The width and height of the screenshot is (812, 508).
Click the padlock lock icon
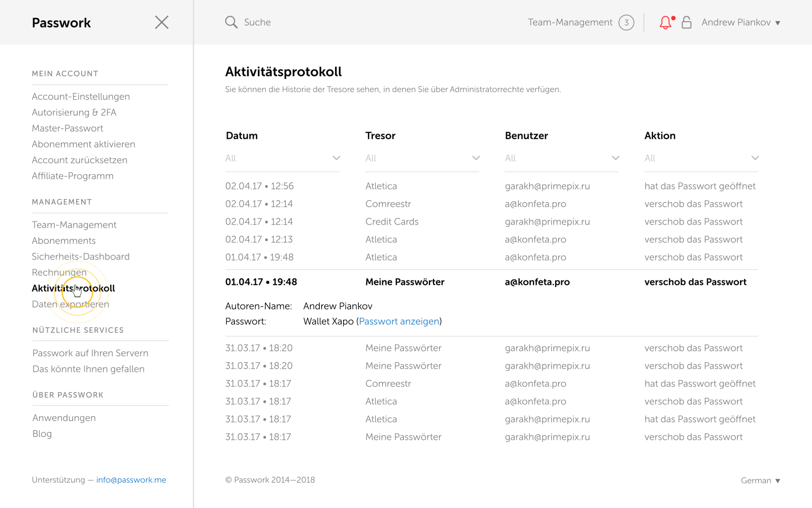(x=687, y=22)
